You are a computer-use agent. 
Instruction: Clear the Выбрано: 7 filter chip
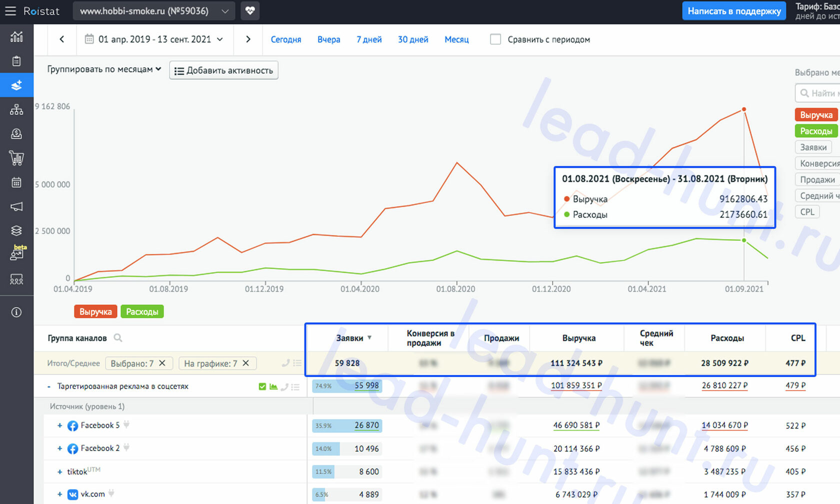(x=162, y=363)
